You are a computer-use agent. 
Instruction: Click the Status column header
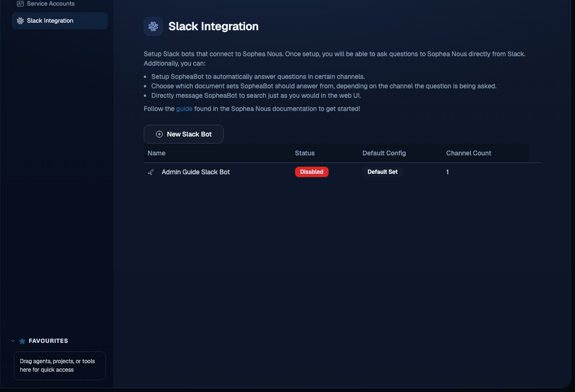305,153
